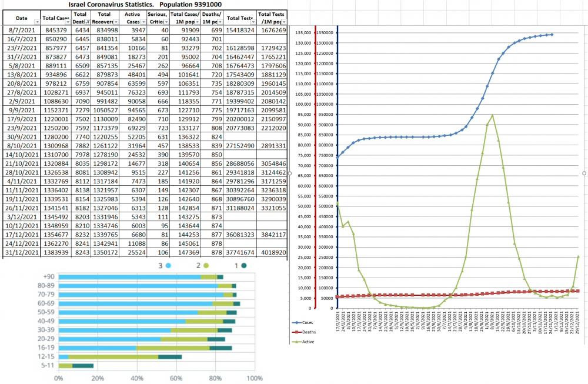Select the Total Cases/1M pop cell 147369
Screen dimensions: 588x384
185,253
